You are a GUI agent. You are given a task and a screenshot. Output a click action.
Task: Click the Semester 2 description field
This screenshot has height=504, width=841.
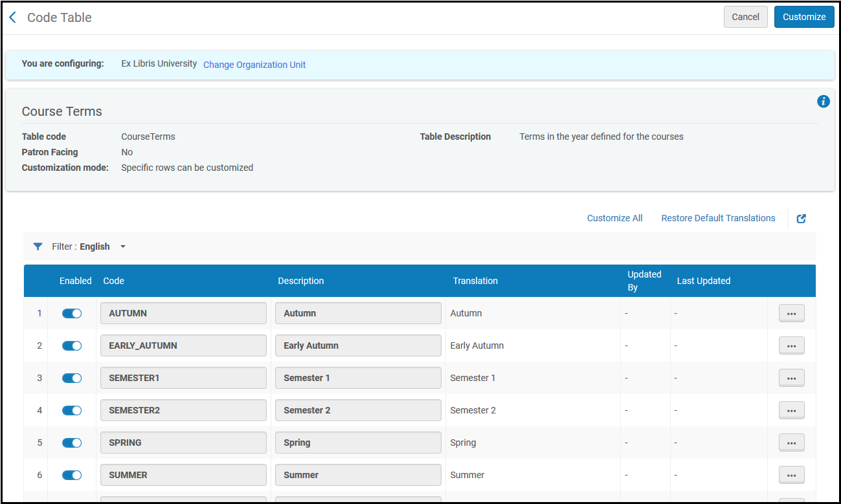(x=358, y=410)
